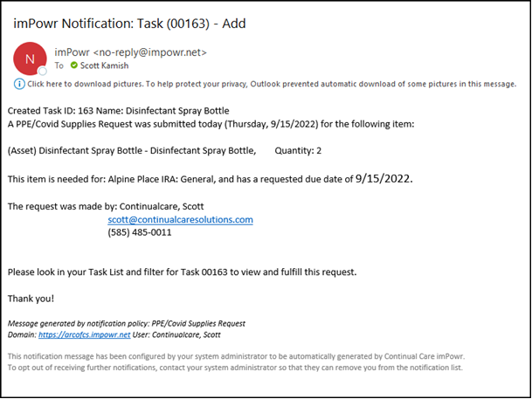This screenshot has width=532, height=399.
Task: Click the presence status circle on avatar
Action: 43,72
